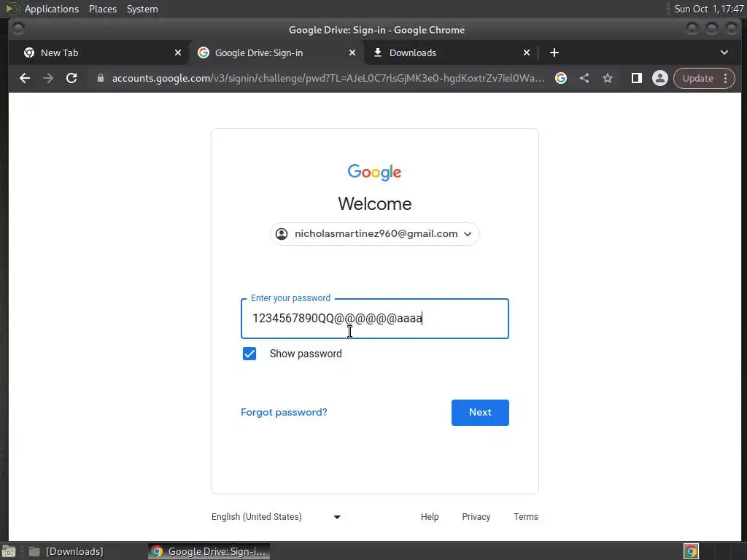Click the Google logo
The width and height of the screenshot is (747, 560).
click(x=374, y=172)
